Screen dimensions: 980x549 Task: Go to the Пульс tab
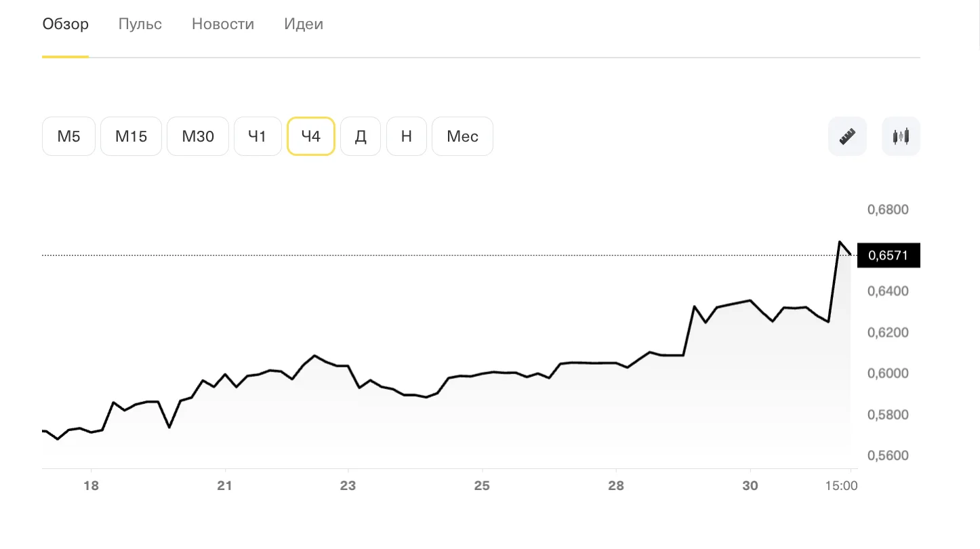(140, 24)
